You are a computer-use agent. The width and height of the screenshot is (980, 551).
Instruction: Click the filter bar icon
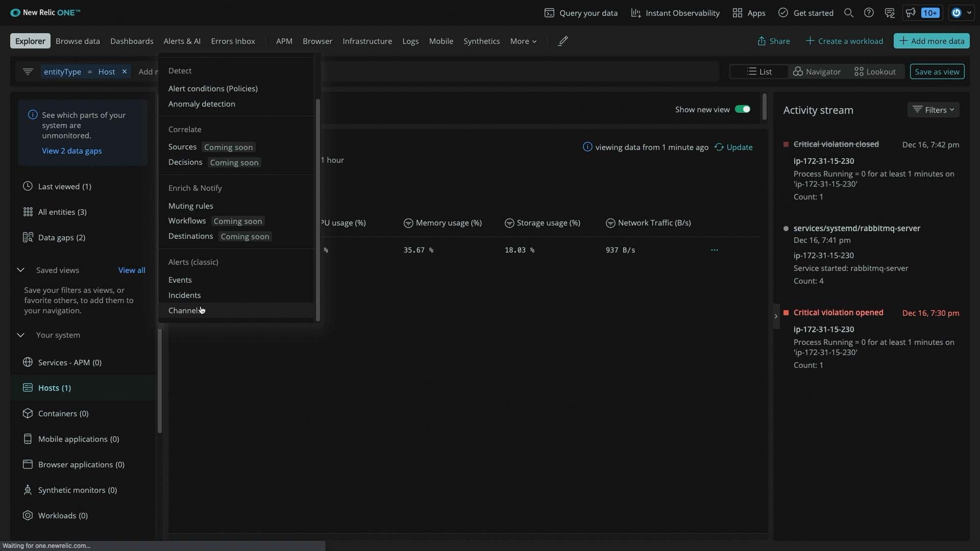[28, 71]
